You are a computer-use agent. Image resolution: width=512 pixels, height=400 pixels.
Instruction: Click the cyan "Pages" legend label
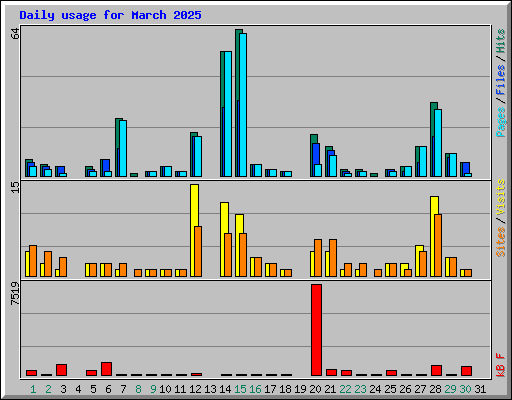coord(501,122)
